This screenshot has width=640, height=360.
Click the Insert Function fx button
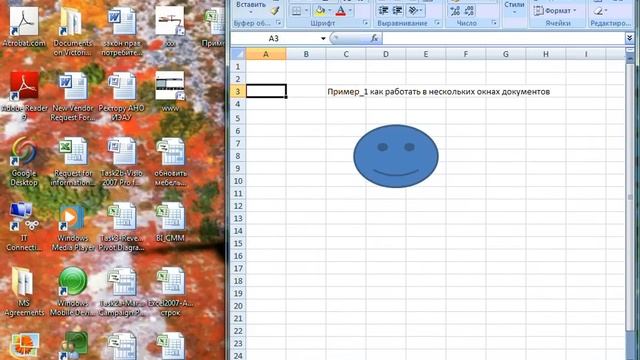(374, 38)
